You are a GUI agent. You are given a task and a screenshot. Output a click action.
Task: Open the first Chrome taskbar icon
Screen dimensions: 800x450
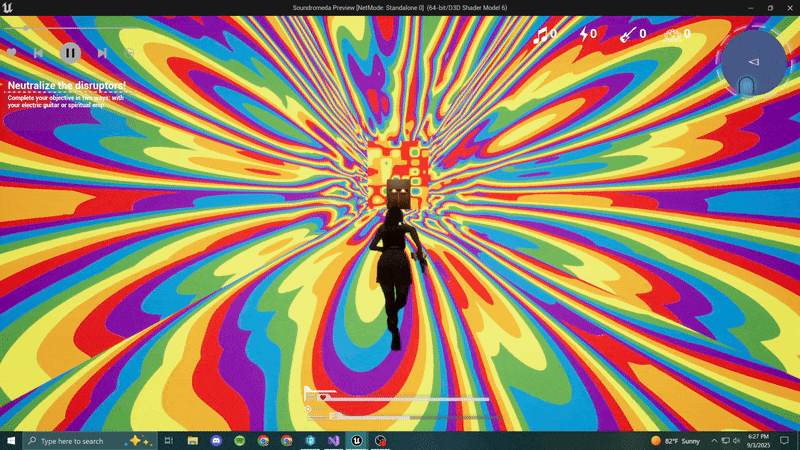[x=263, y=441]
